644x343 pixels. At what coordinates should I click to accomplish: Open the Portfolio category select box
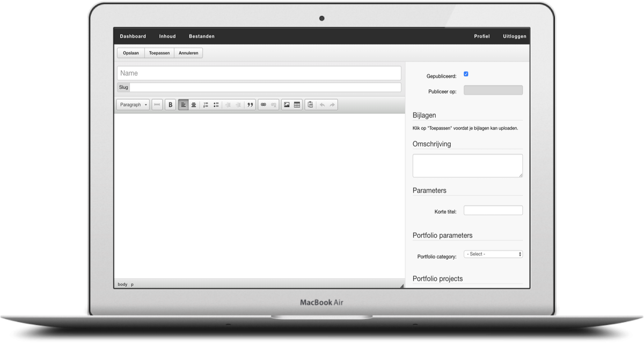point(493,254)
